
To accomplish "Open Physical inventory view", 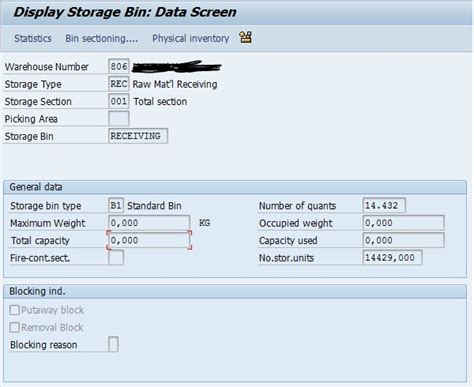I will [191, 39].
